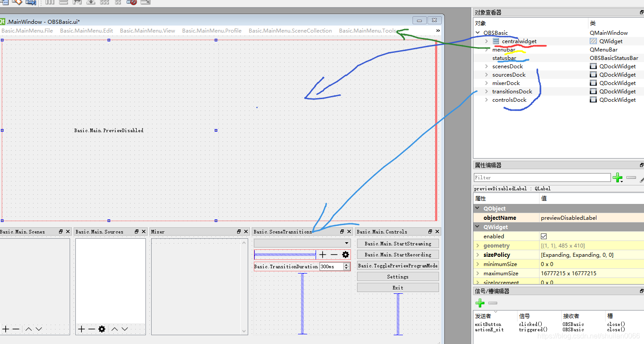644x344 pixels.
Task: Open source properties gear in Sources dock
Action: coord(102,329)
